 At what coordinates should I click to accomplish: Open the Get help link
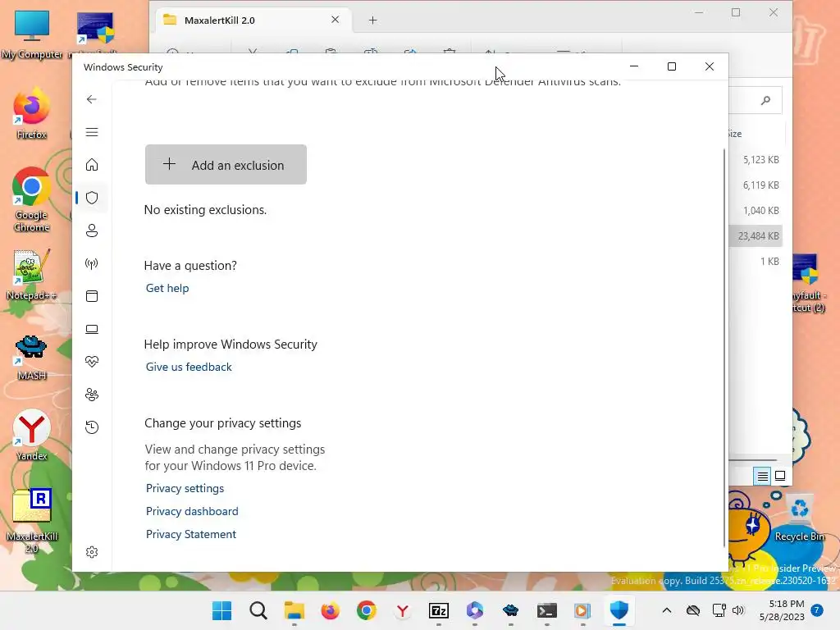[x=167, y=288]
